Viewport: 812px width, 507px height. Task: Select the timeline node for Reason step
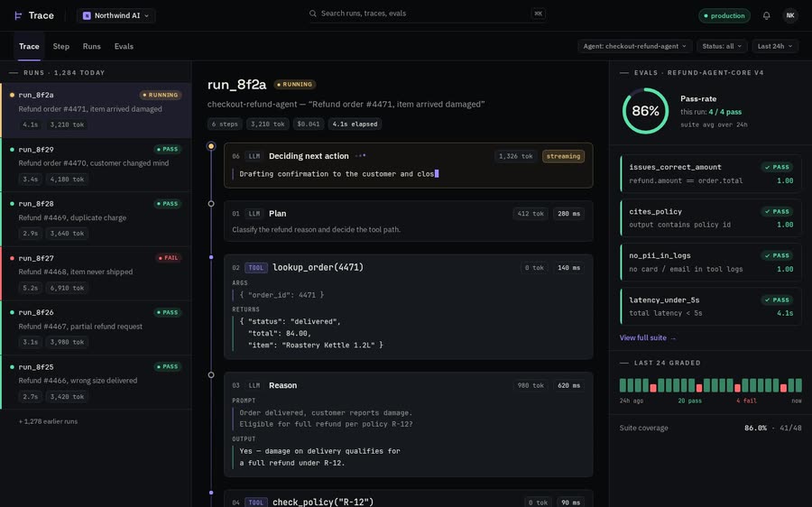tap(211, 375)
